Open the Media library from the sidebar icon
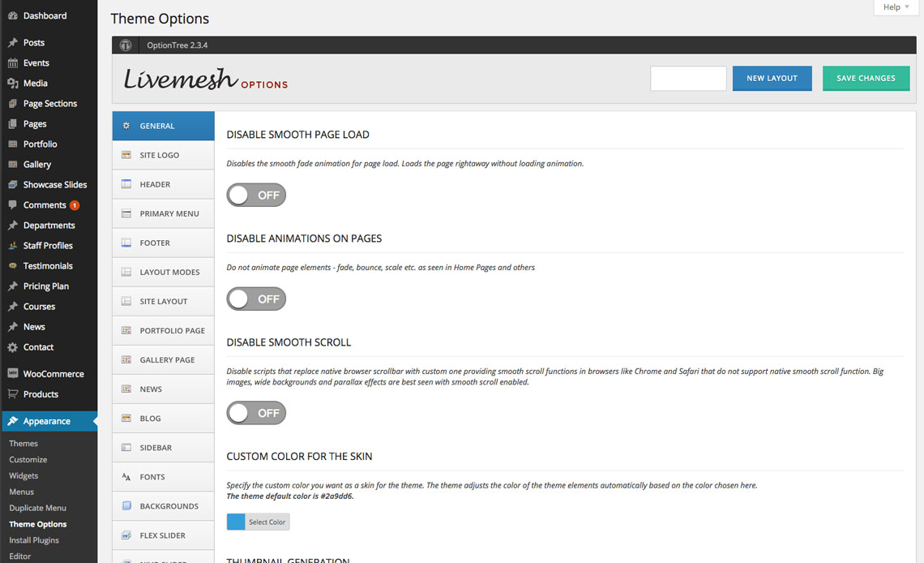 click(x=11, y=83)
